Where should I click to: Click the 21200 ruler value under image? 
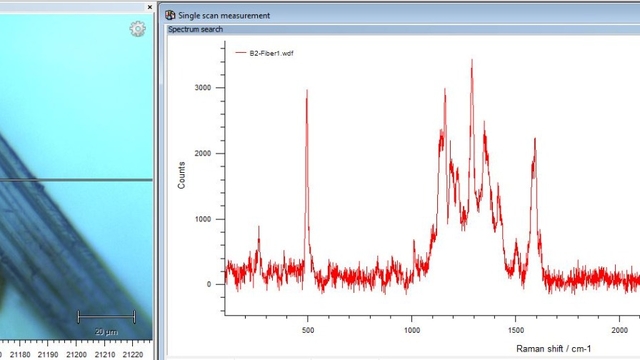[x=76, y=355]
